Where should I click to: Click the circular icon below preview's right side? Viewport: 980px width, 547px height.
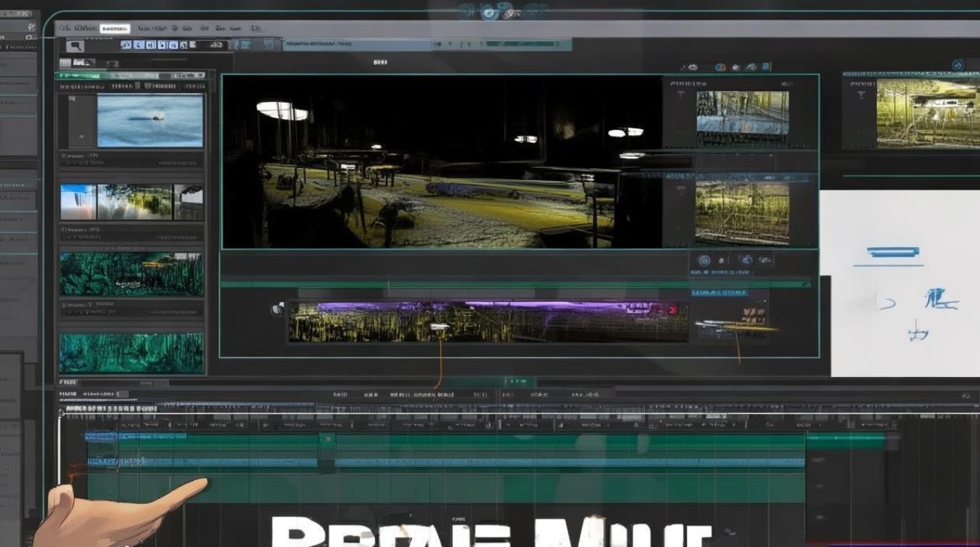(x=704, y=260)
